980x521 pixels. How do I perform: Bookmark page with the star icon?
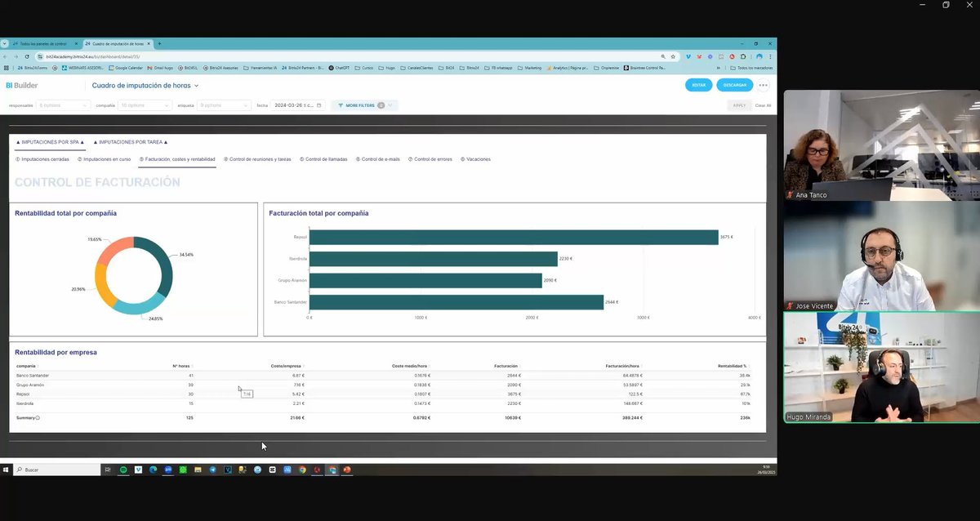coord(672,56)
